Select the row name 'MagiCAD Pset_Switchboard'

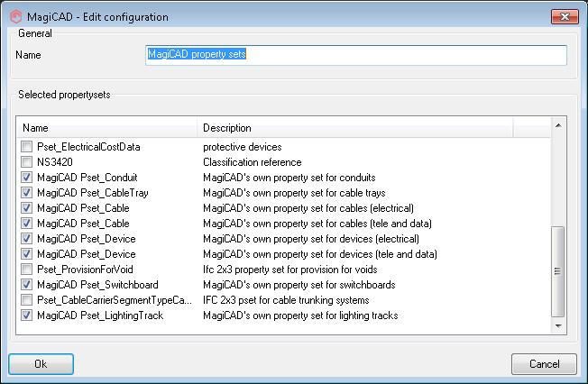click(x=97, y=286)
